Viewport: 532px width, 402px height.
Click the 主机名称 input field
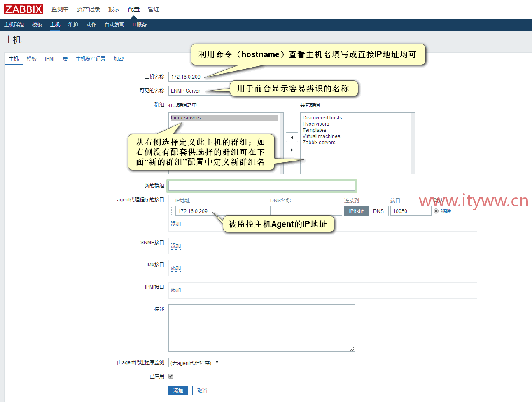(x=261, y=77)
